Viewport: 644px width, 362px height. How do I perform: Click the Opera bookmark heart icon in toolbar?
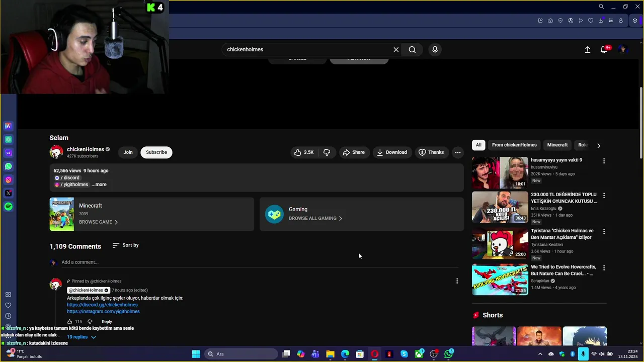pos(591,21)
